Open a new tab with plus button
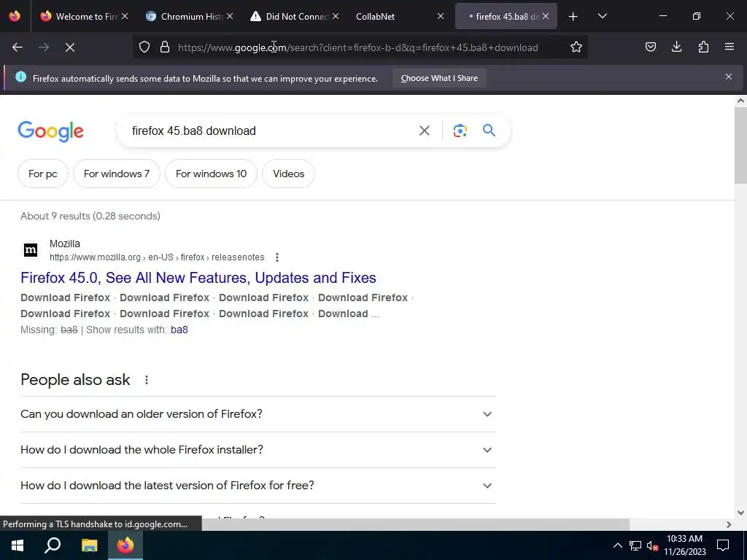Screen dimensions: 747x560 573,17
